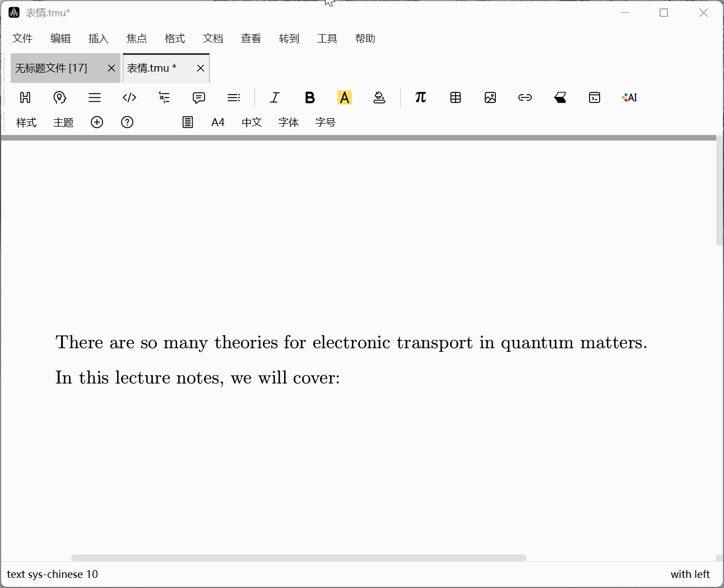Click the horizontal scrollbar at the bottom
The height and width of the screenshot is (588, 724).
[x=298, y=558]
